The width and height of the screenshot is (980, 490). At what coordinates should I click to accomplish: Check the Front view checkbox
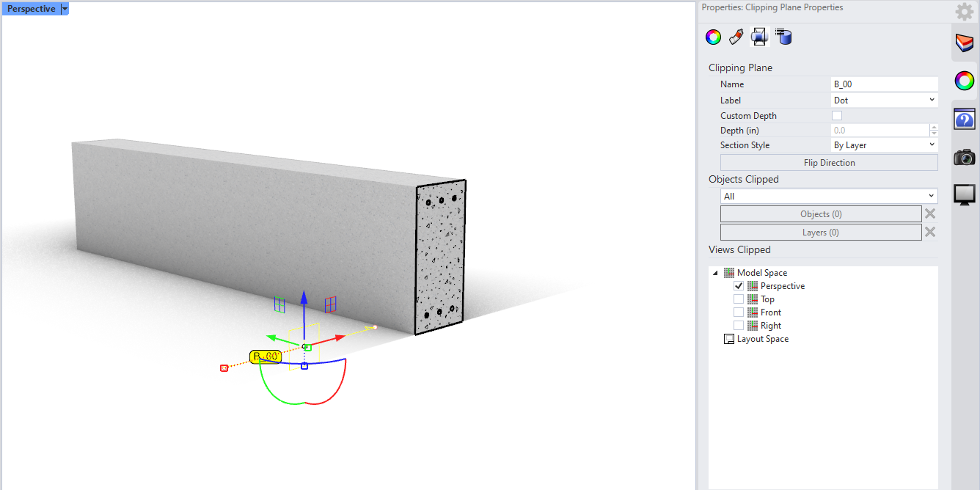pyautogui.click(x=739, y=312)
